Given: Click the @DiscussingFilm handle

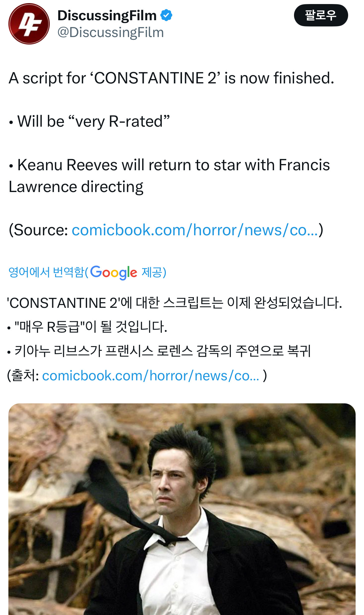Looking at the screenshot, I should [x=110, y=33].
